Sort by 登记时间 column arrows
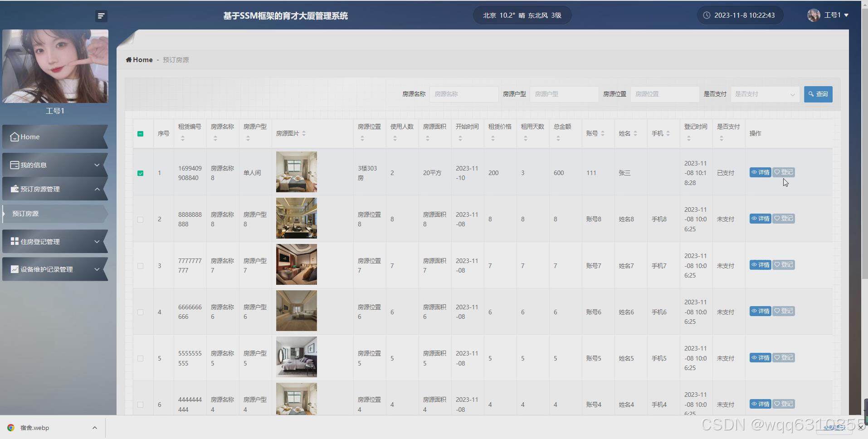 tap(689, 138)
